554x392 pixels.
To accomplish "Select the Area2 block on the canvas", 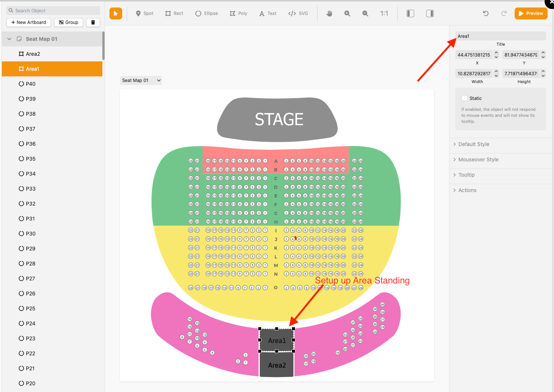I will click(277, 365).
